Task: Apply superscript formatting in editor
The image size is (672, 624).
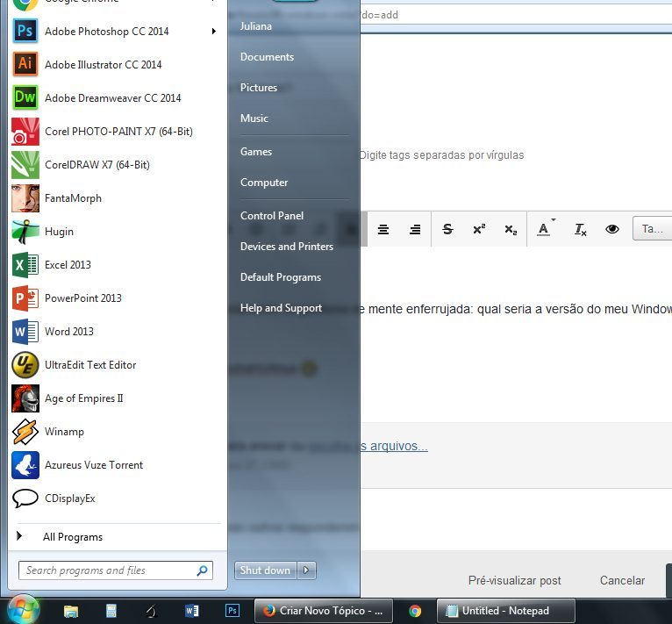Action: pos(479,229)
